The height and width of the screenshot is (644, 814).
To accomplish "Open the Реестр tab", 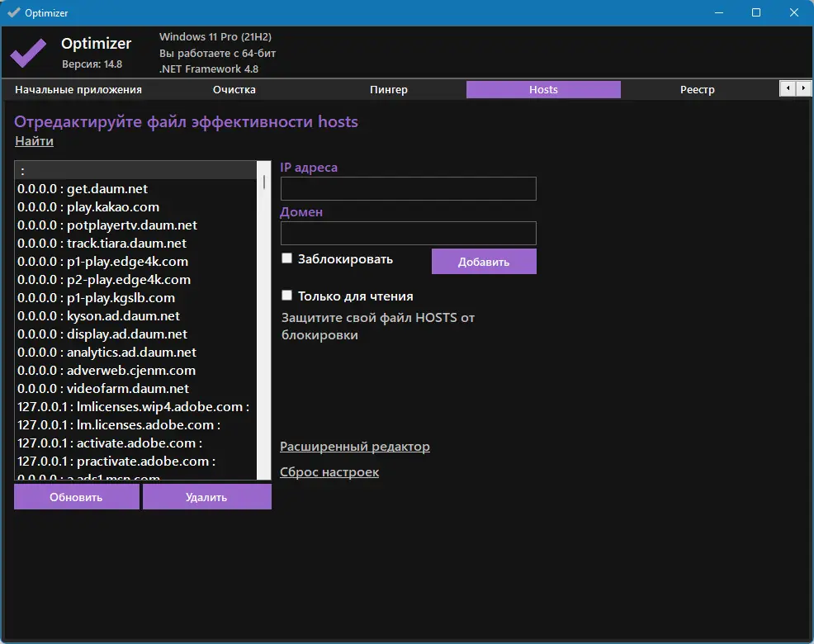I will [x=698, y=89].
